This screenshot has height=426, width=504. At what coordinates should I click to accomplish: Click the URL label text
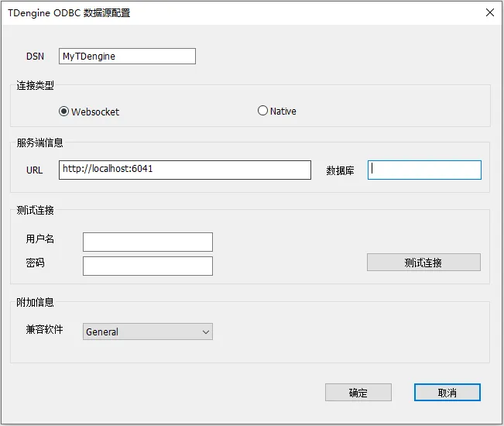[x=35, y=170]
